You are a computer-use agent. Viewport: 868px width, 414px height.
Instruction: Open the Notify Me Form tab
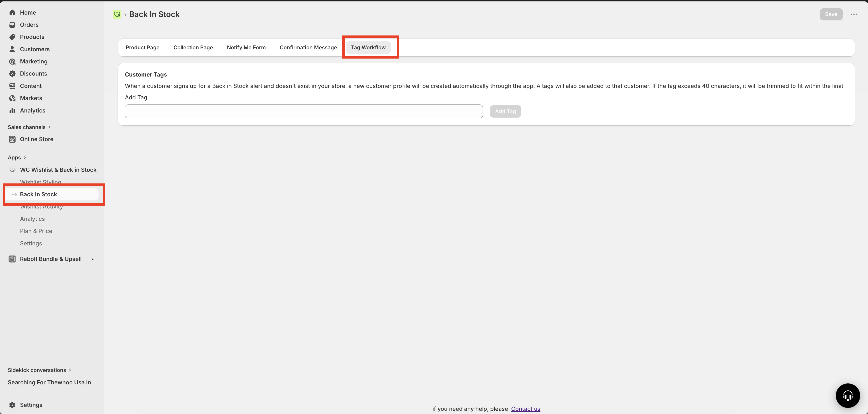point(246,48)
